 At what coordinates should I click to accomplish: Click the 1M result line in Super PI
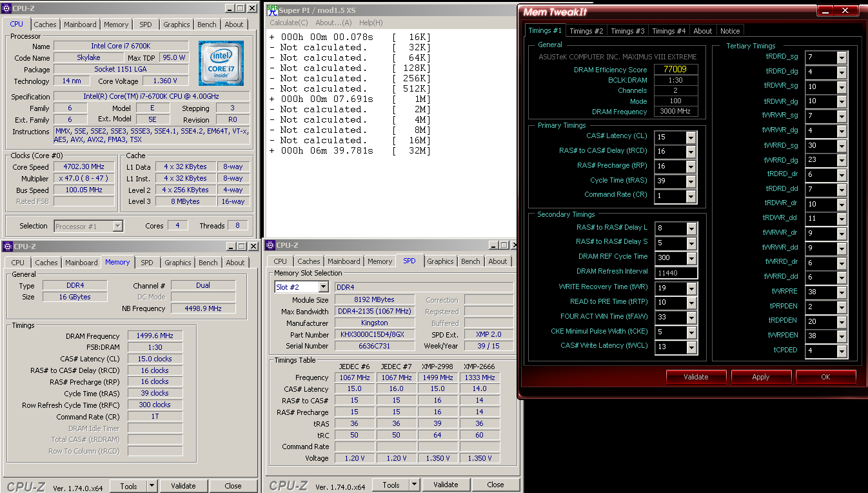point(349,99)
